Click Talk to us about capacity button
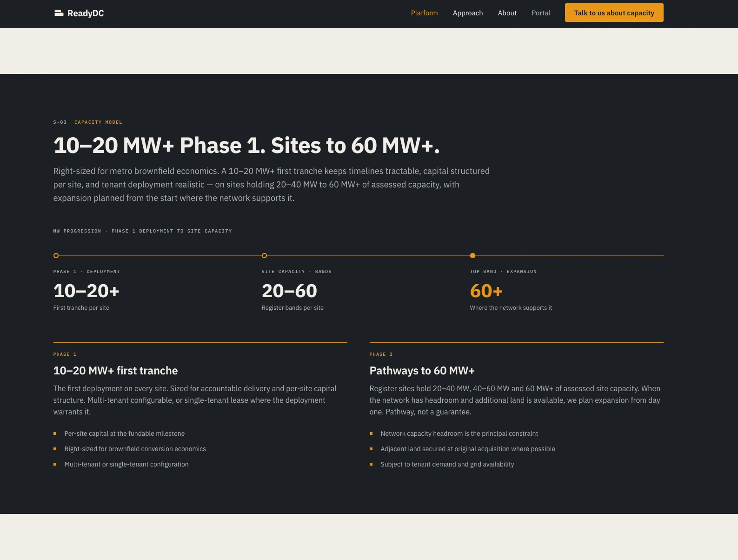Screen dimensions: 738x560 pyautogui.click(x=614, y=13)
